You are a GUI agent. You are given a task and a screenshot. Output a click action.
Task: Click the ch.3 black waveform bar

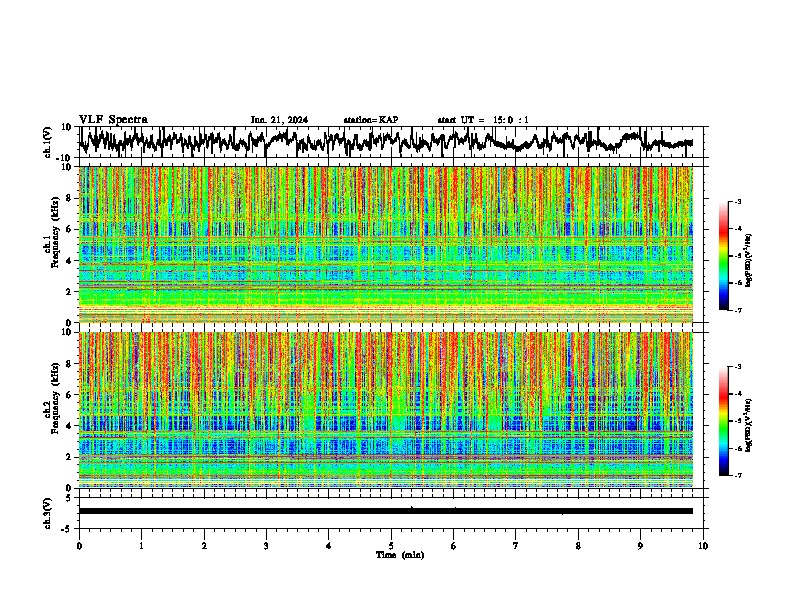pyautogui.click(x=386, y=511)
